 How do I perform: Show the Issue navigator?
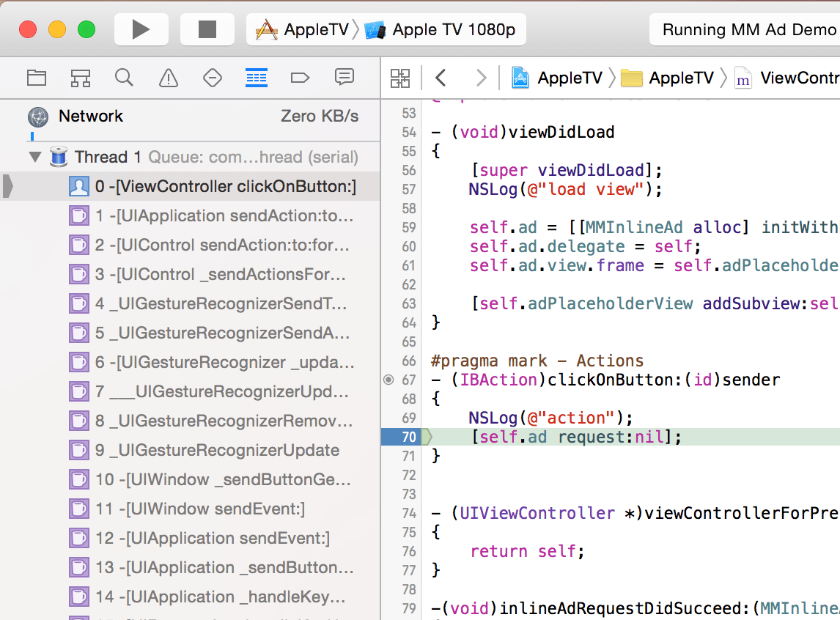[x=168, y=78]
